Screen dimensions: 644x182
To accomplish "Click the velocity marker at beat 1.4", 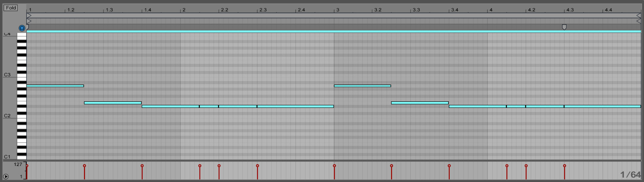I will coord(142,166).
